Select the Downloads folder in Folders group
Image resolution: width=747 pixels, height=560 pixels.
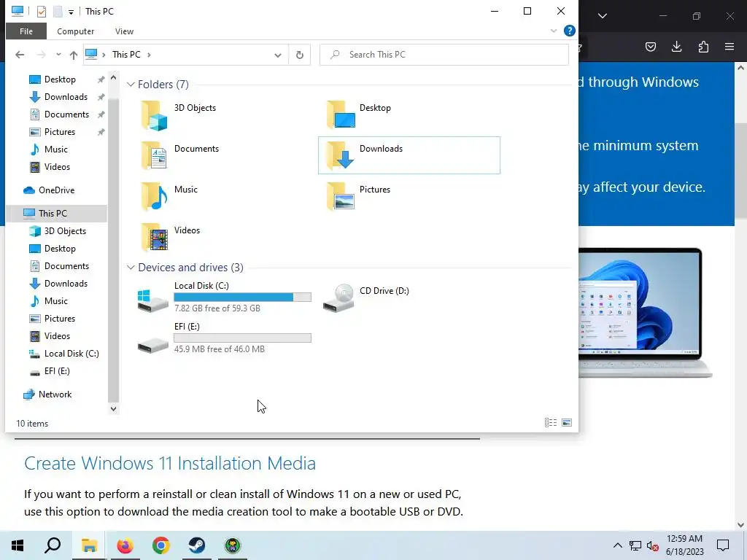click(x=409, y=155)
